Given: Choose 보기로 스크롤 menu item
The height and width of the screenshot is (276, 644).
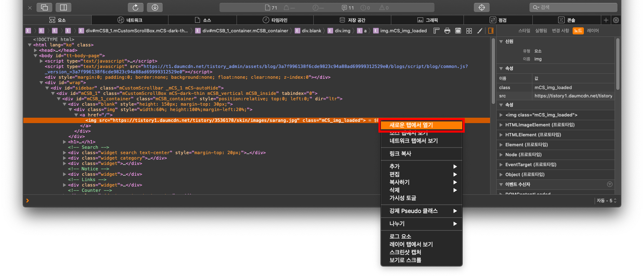Looking at the screenshot, I should pyautogui.click(x=421, y=260).
